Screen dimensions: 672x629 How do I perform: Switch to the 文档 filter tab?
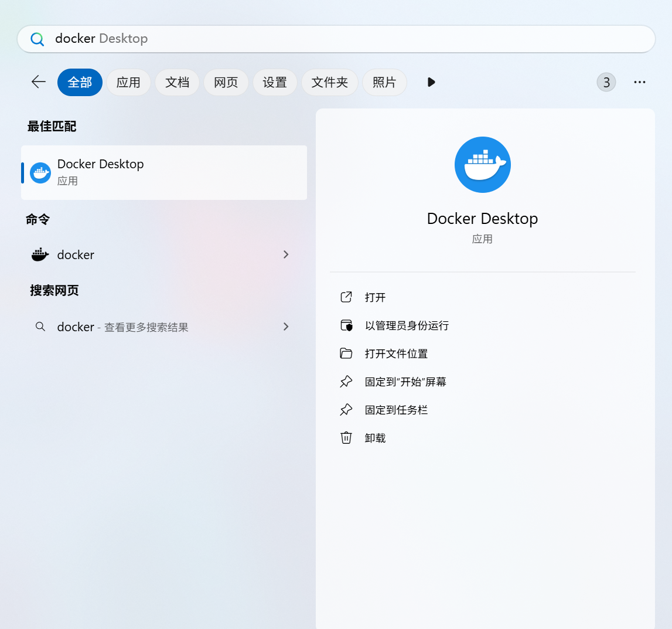coord(177,82)
